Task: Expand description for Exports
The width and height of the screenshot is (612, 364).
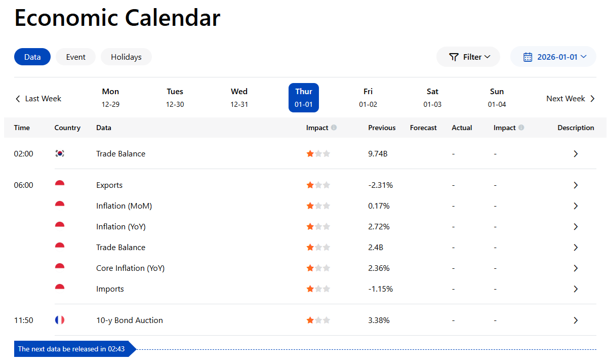Action: pyautogui.click(x=576, y=185)
